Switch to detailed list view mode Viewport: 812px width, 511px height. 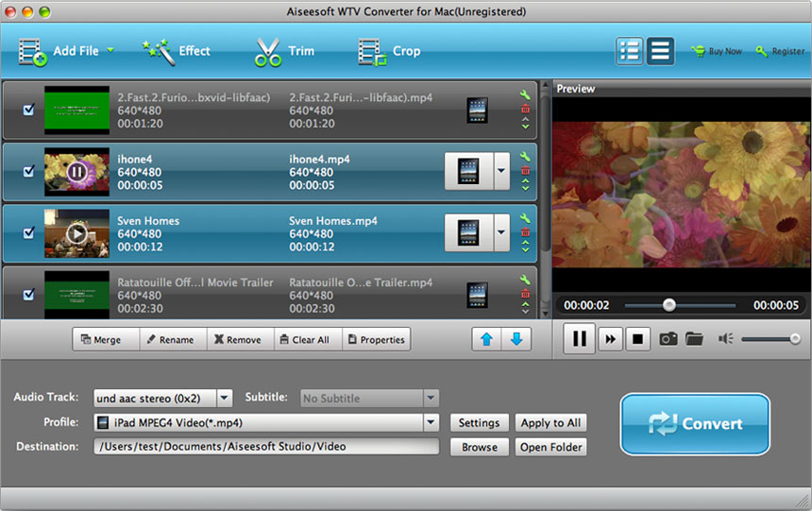(x=629, y=51)
